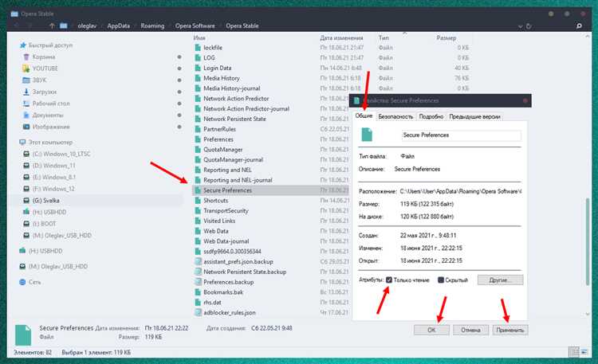
Task: Click adblocker_rules.json file icon
Action: (198, 312)
